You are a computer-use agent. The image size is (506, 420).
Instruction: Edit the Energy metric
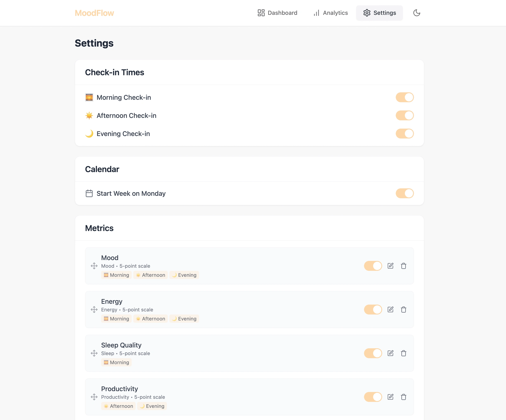tap(390, 309)
